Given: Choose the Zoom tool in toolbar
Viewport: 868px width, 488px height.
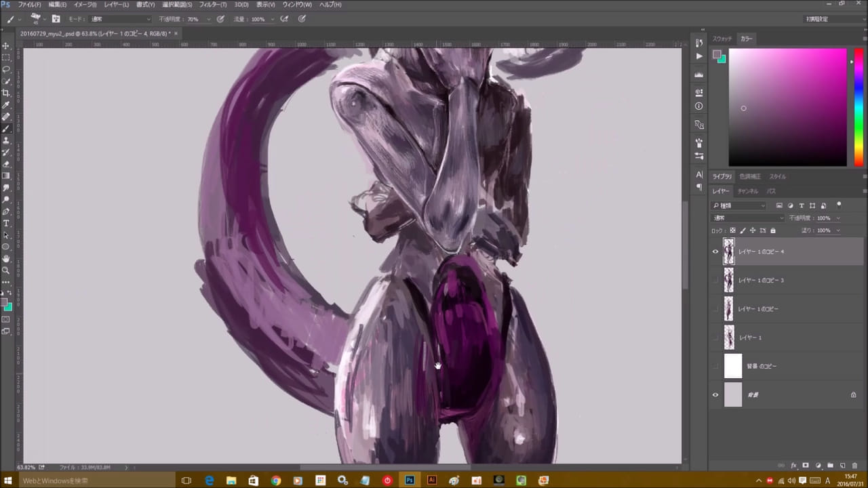Looking at the screenshot, I should pos(6,270).
